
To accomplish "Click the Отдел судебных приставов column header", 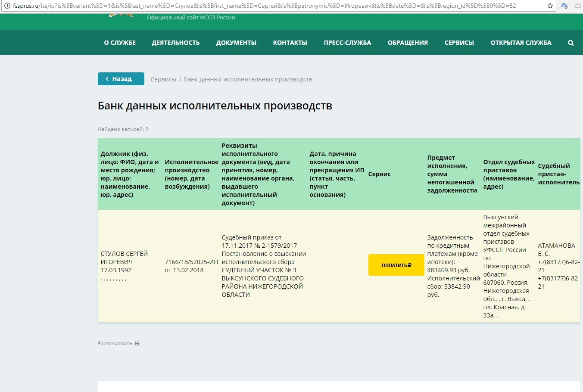I will pos(509,174).
